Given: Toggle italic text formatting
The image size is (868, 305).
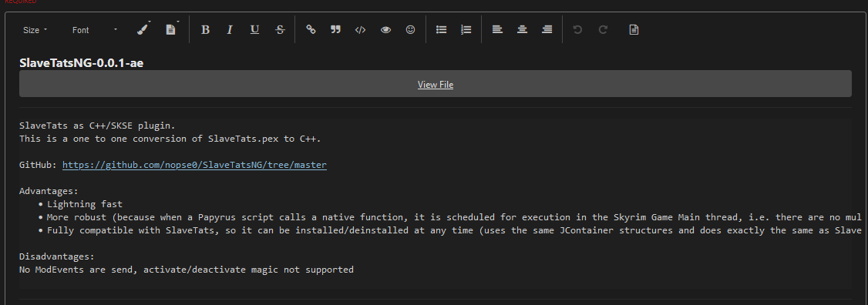Looking at the screenshot, I should 230,30.
